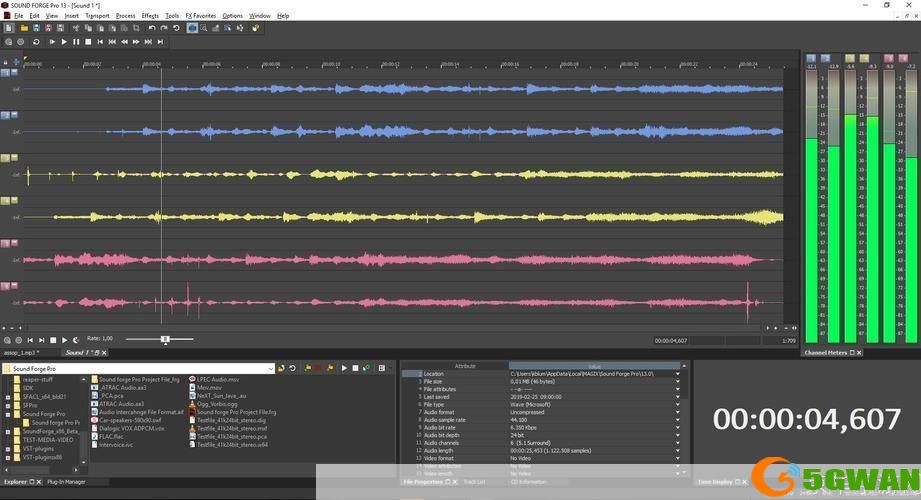
Task: Toggle Loop playback in transport toolbar
Action: click(36, 42)
